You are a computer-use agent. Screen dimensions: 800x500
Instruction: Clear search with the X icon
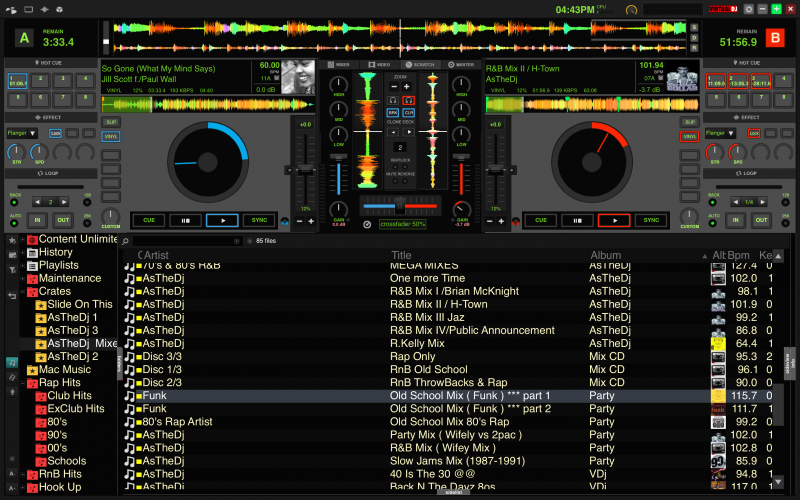[236, 241]
